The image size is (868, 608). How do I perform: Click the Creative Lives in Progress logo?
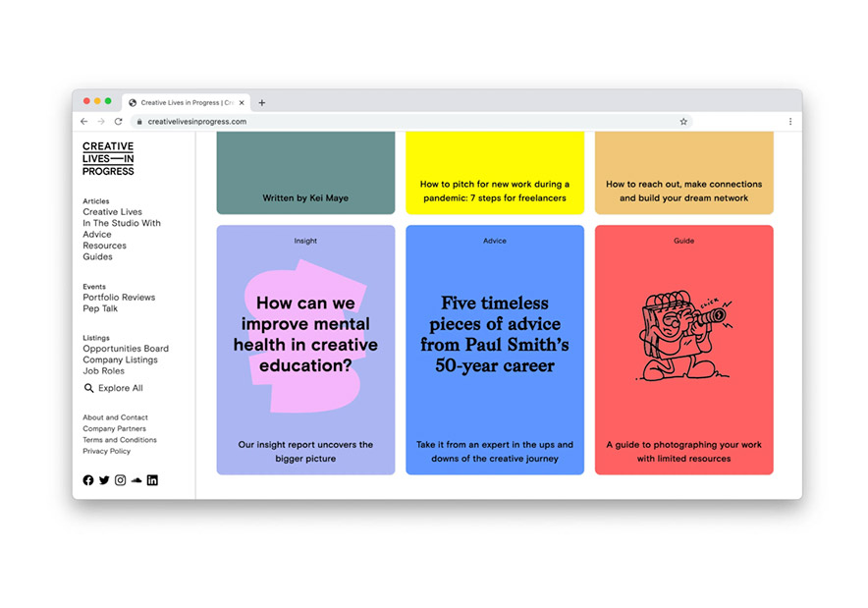[x=108, y=158]
